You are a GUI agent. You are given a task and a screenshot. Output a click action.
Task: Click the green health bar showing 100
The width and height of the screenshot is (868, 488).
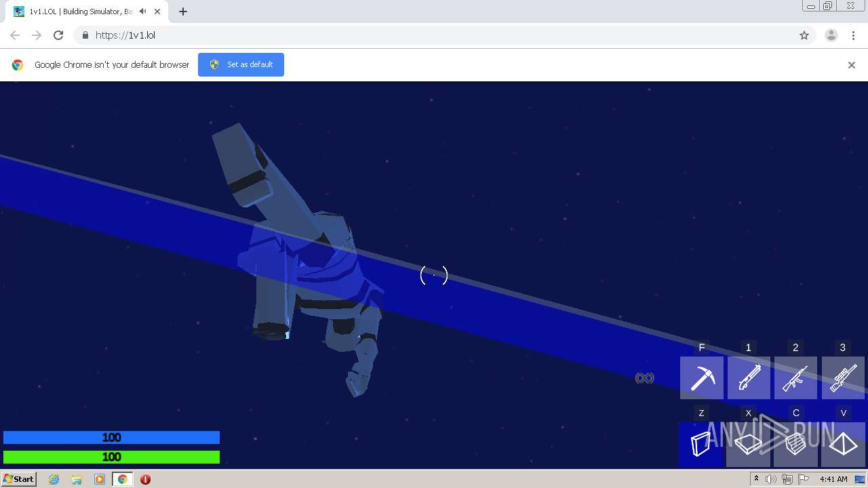(111, 457)
